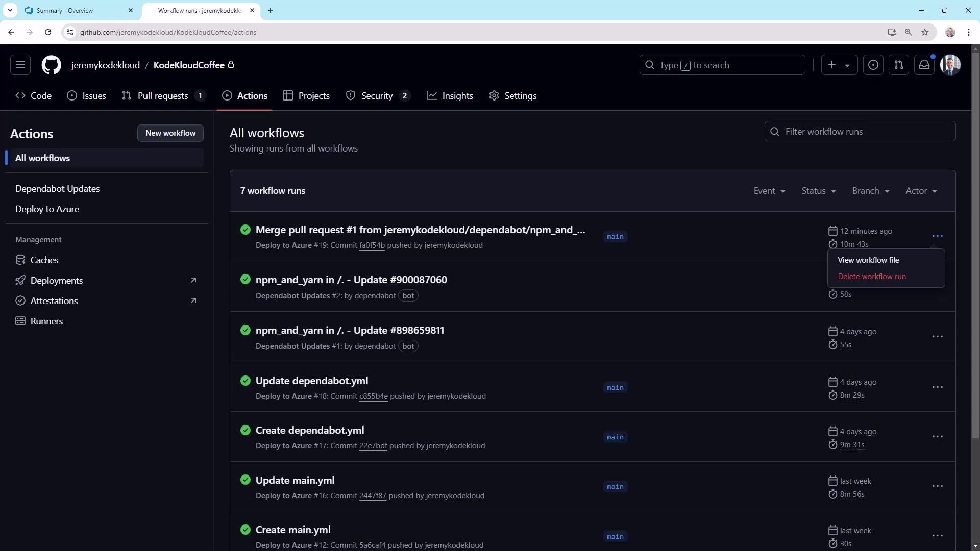Focus the Filter workflow runs field
Viewport: 980px width, 551px height.
tap(860, 132)
